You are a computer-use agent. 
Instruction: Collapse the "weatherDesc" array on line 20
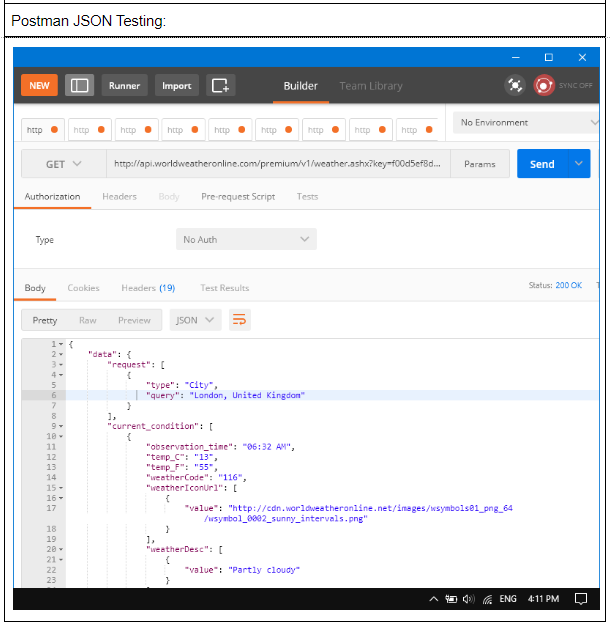(61, 550)
